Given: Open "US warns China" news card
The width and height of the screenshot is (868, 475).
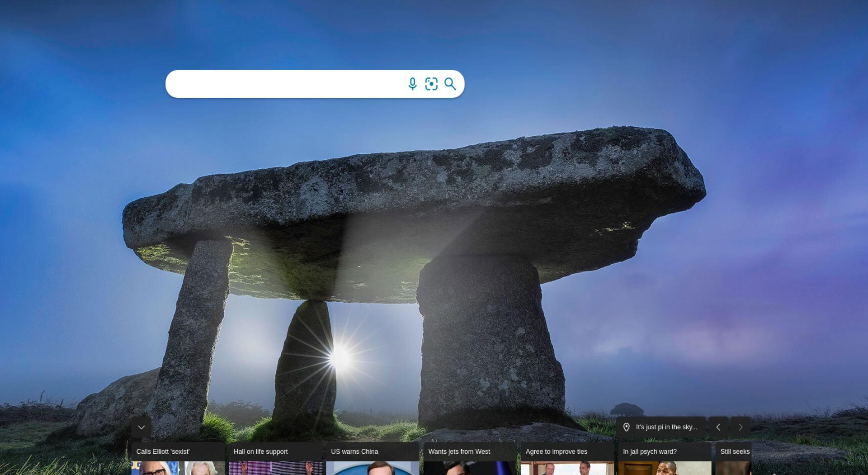Looking at the screenshot, I should (373, 458).
